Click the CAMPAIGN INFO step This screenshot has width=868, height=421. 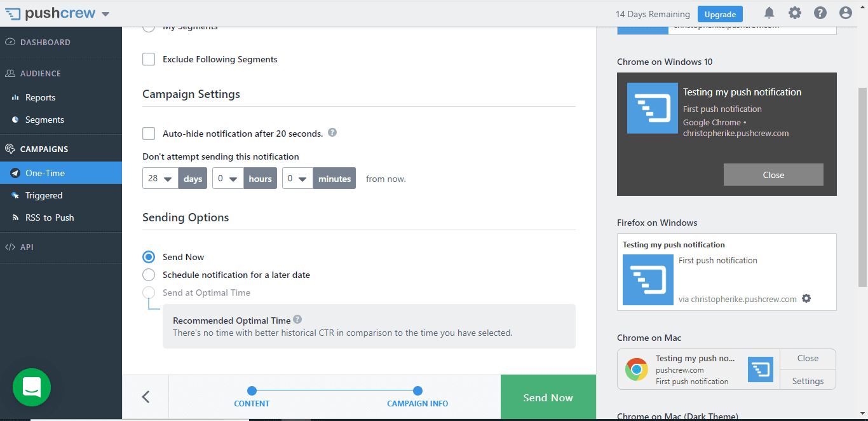(417, 398)
